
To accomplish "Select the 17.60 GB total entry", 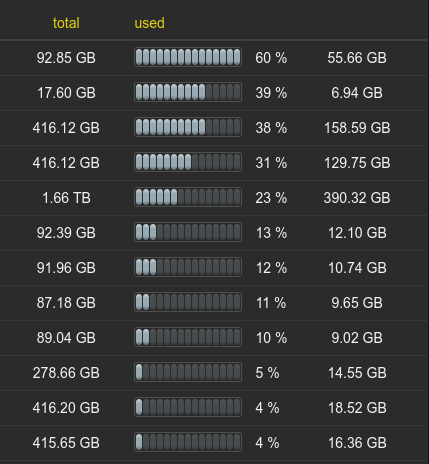I will click(x=66, y=93).
